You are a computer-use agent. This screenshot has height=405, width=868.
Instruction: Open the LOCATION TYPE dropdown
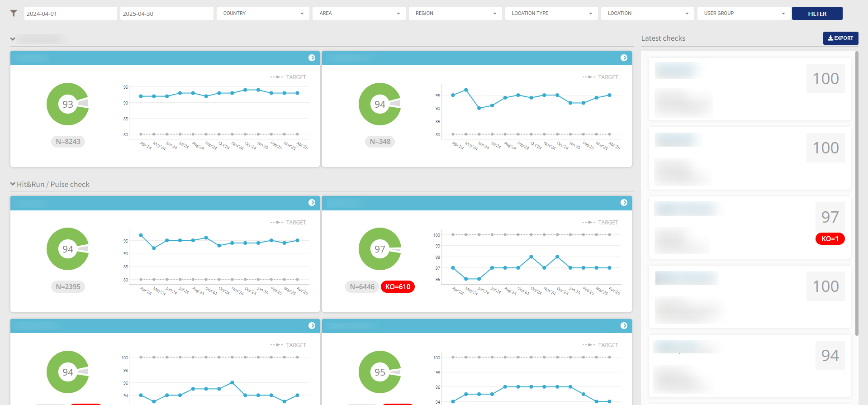551,13
